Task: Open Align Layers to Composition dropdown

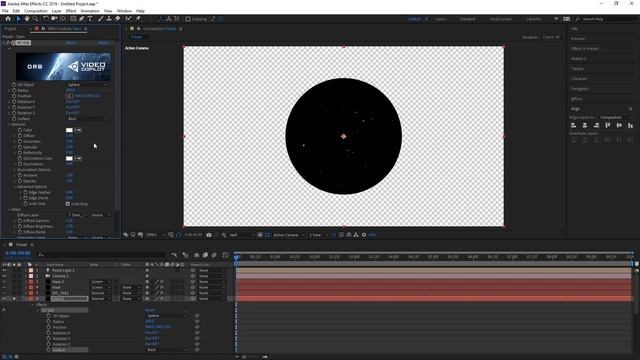Action: [x=616, y=117]
